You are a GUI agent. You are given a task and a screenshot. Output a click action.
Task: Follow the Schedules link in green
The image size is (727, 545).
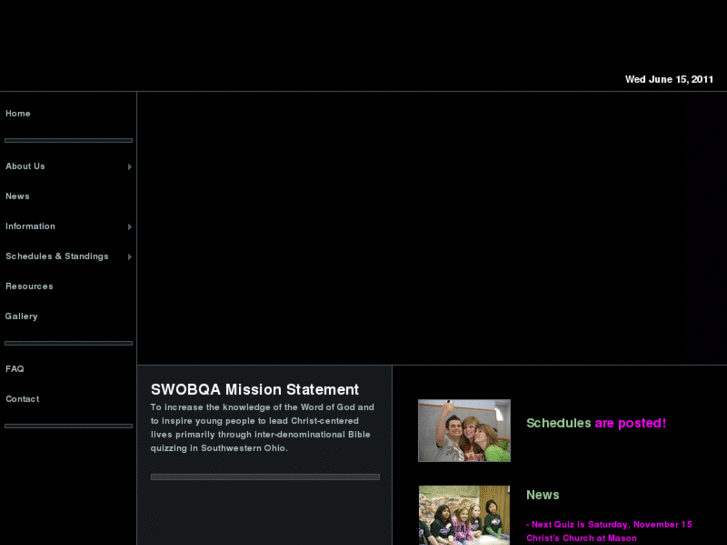[x=559, y=423]
